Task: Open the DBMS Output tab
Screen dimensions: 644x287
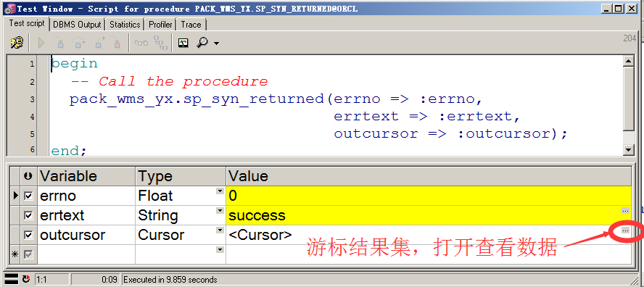Action: point(77,25)
